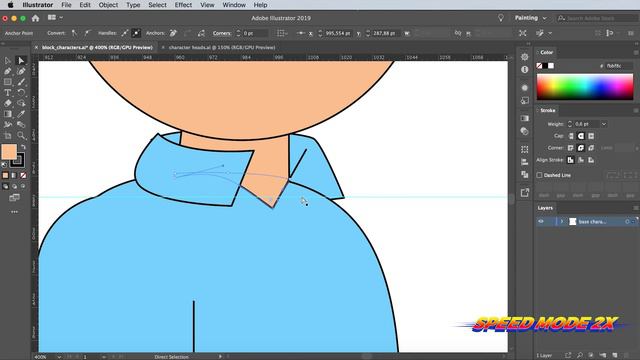Click the Swap Fill and Stroke arrow
Screen dimensions: 640x360
pos(23,147)
